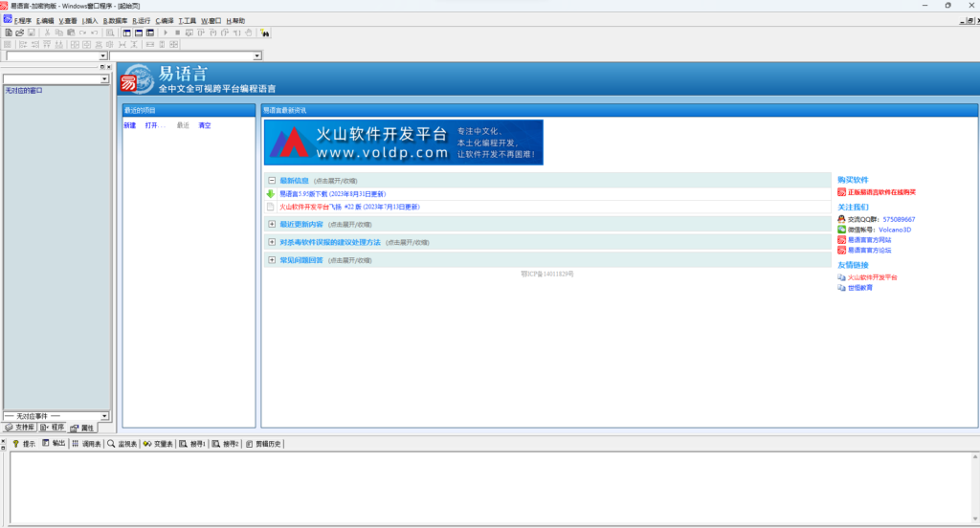Click the New file toolbar icon
The width and height of the screenshot is (980, 528).
click(x=9, y=33)
